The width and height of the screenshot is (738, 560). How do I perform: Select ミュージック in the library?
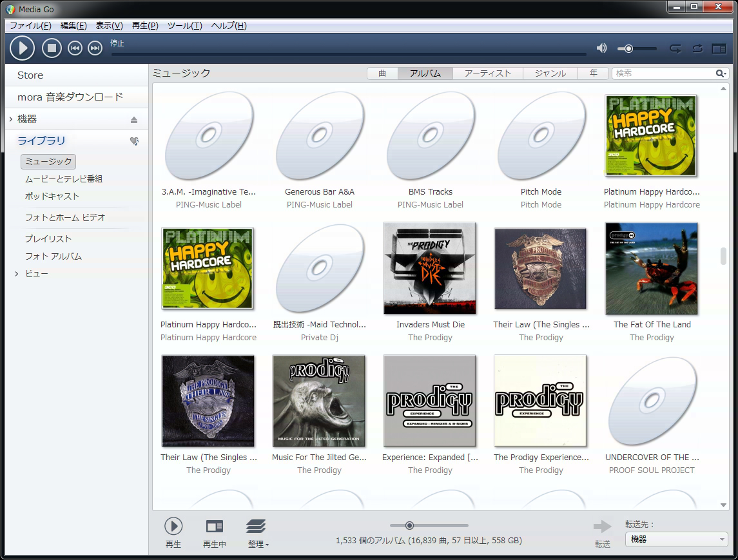point(48,161)
